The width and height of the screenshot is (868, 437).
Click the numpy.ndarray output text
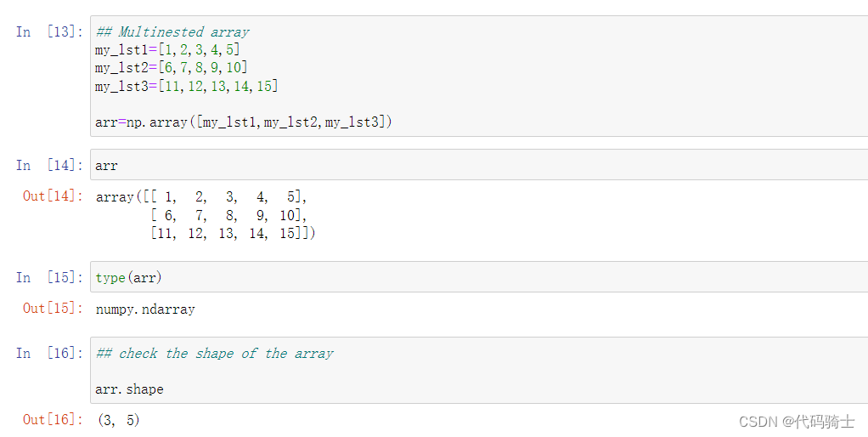coord(145,309)
